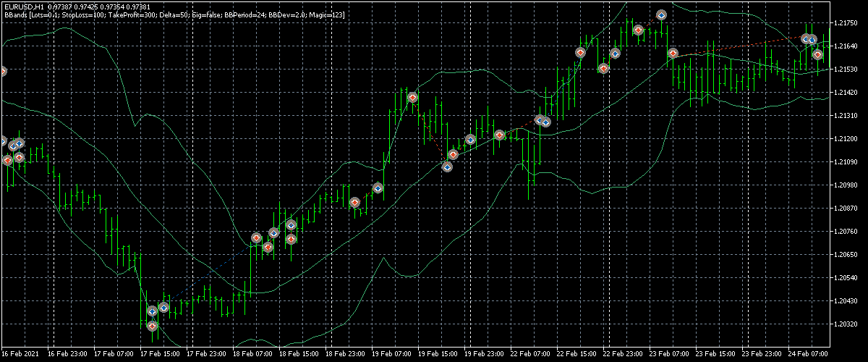Image resolution: width=868 pixels, height=362 pixels.
Task: Select the red sell arrow where the long red dotted line starts near 1.21640
Action: click(x=673, y=54)
